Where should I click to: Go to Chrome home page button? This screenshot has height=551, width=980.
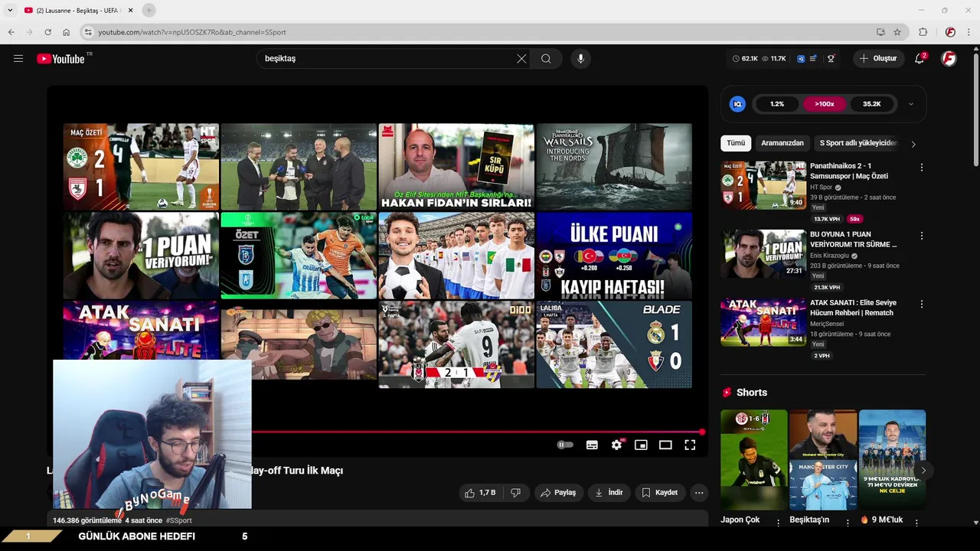click(66, 32)
